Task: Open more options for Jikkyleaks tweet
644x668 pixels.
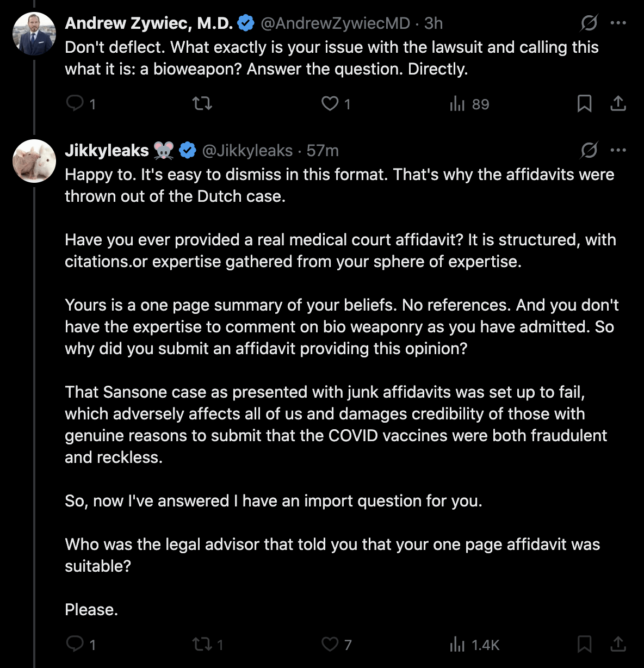Action: (x=618, y=150)
